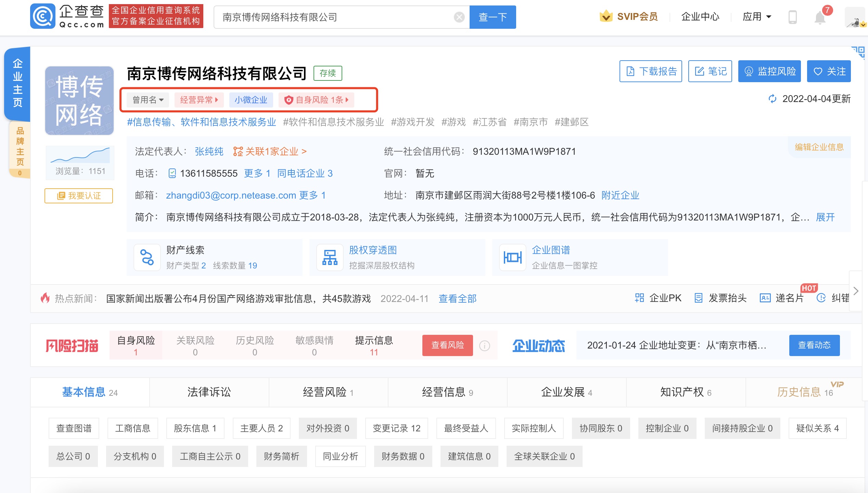Click the 纠错 correction icon
The width and height of the screenshot is (868, 493).
click(821, 298)
